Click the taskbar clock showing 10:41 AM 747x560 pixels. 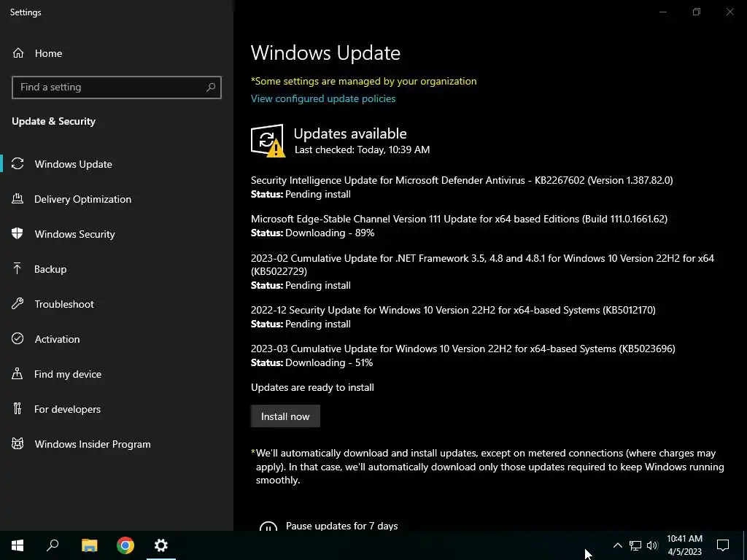click(x=684, y=545)
